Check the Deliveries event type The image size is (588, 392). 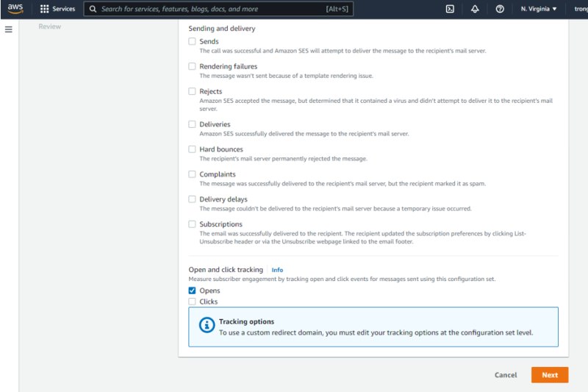click(192, 124)
